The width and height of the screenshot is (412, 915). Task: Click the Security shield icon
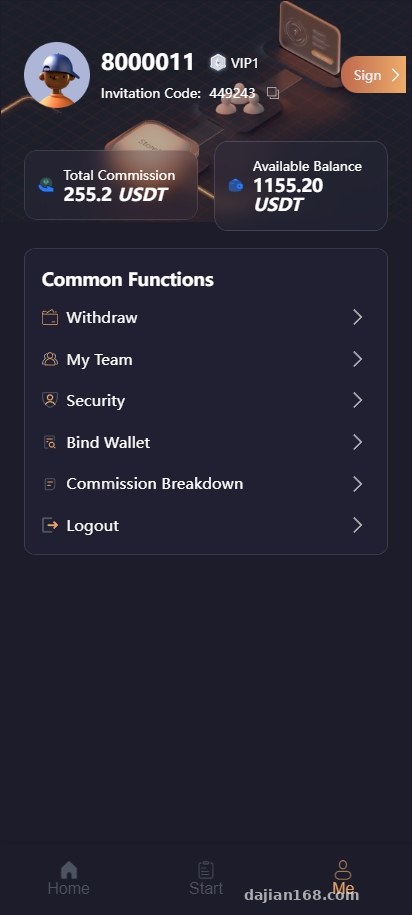click(50, 400)
